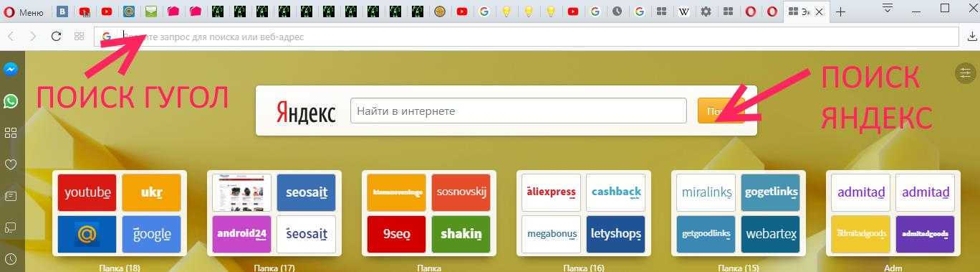Switch to the settings gear tab
Screen dimensions: 980x272
click(x=706, y=11)
